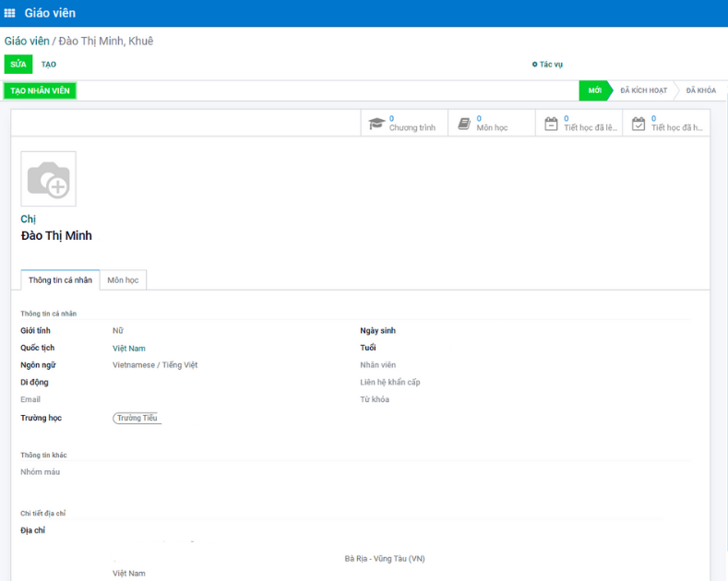Click the book Môn học stat icon
728x581 pixels.
464,124
